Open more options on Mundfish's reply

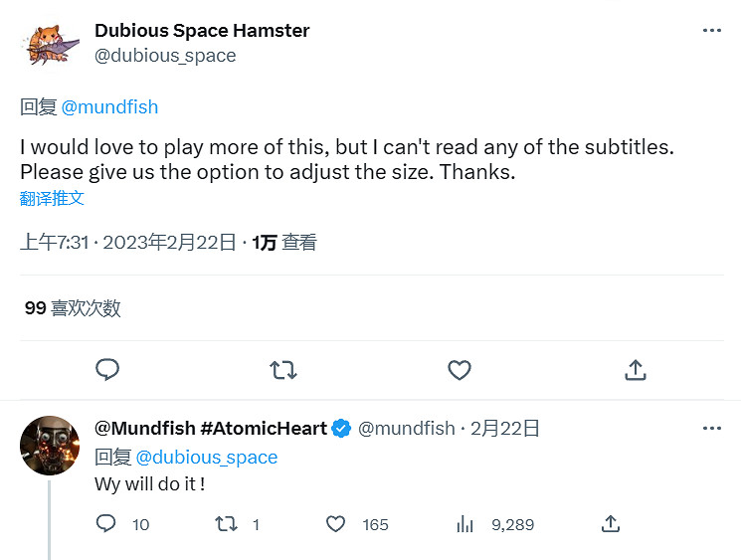point(712,429)
